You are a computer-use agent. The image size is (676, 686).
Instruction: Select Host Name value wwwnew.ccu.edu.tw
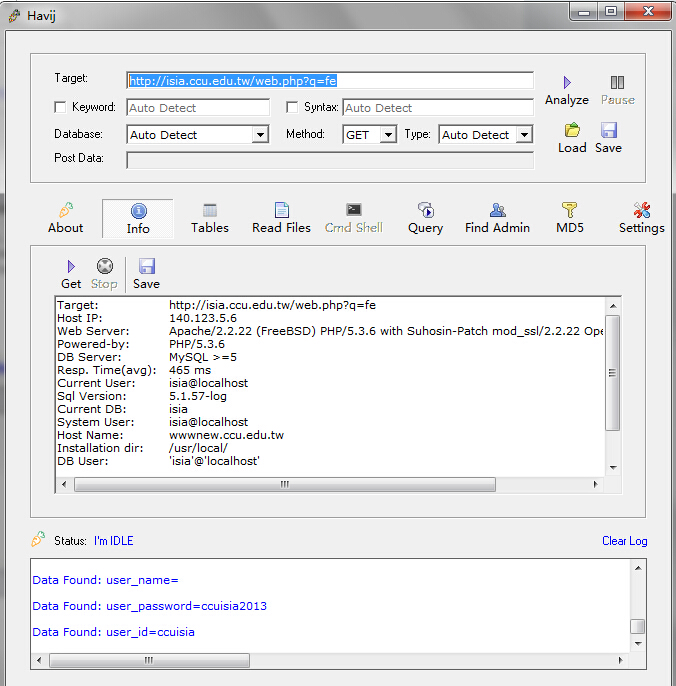(227, 435)
